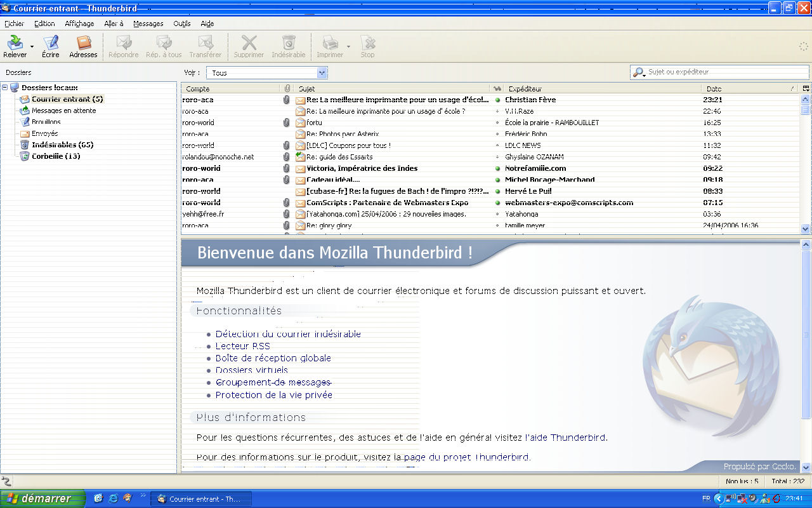Viewport: 812px width, 508px height.
Task: Follow the Détection du courrier indésirable link
Action: 288,334
